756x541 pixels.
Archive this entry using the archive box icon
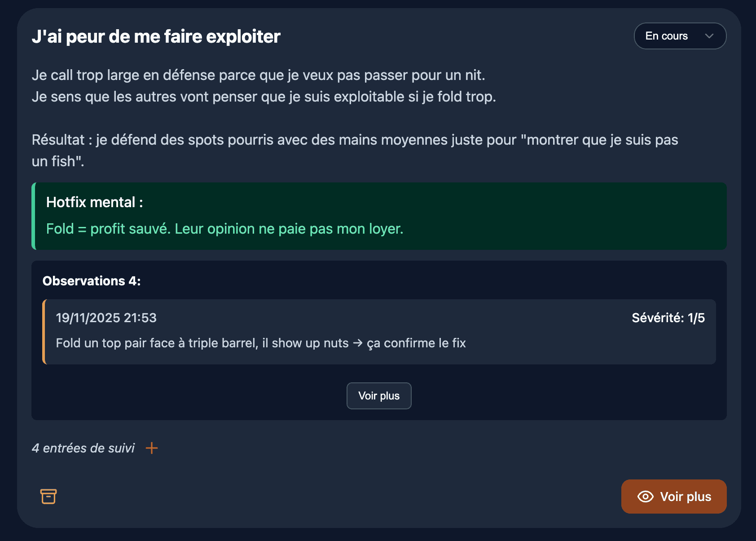pos(48,497)
